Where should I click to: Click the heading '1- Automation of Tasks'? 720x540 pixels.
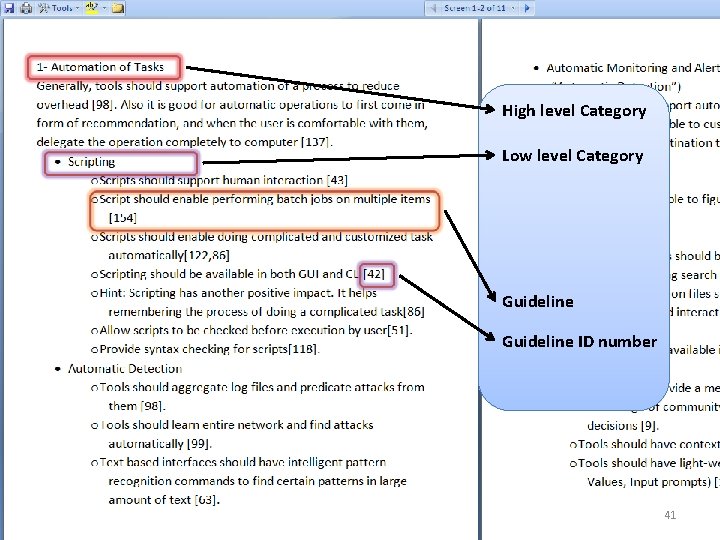[100, 67]
